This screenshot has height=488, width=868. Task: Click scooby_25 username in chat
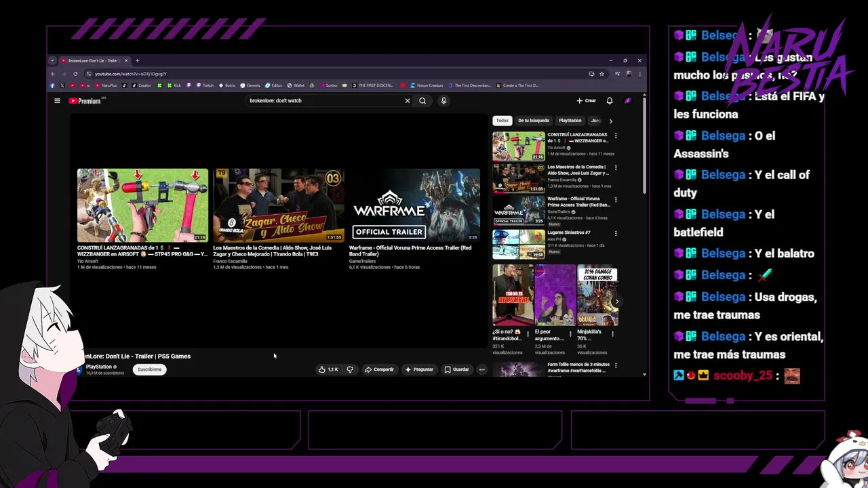click(x=743, y=375)
